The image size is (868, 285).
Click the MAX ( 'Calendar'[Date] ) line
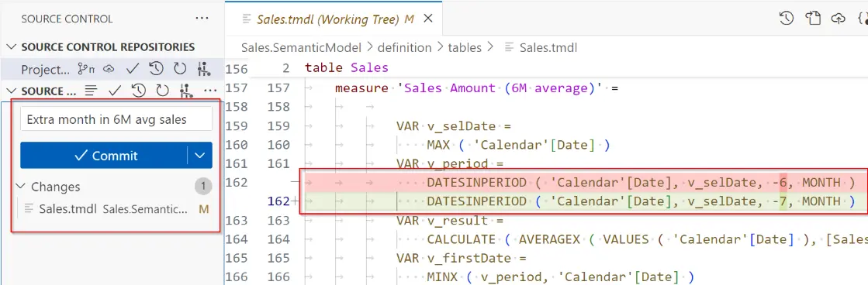(518, 145)
